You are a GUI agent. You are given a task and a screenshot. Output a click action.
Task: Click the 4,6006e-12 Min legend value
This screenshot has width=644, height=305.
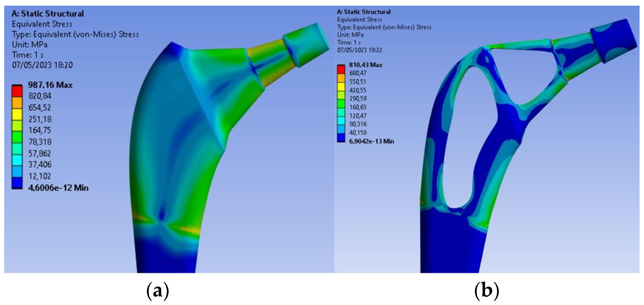pos(58,188)
